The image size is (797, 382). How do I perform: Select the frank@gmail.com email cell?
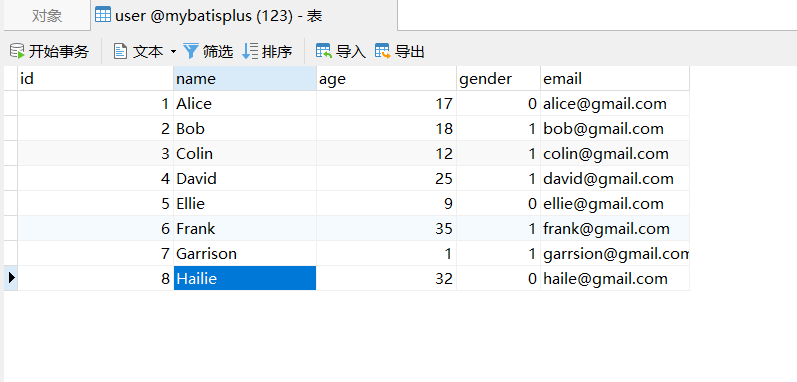pos(615,229)
